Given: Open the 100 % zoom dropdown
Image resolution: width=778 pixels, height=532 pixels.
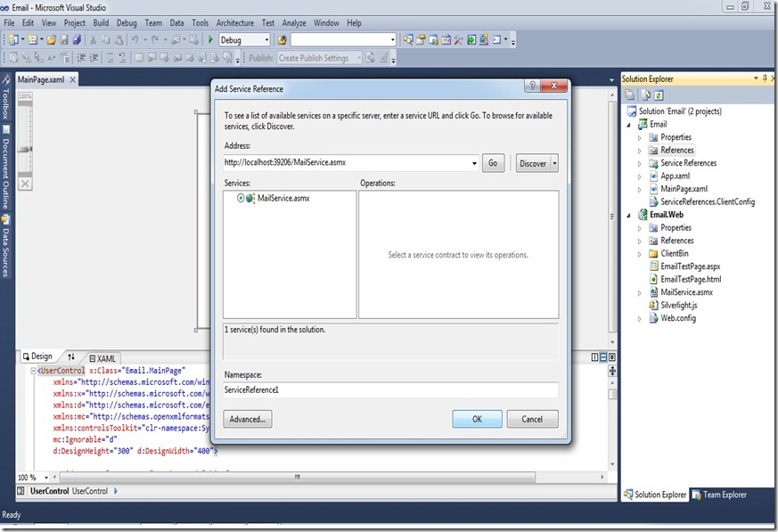Looking at the screenshot, I should click(x=46, y=478).
